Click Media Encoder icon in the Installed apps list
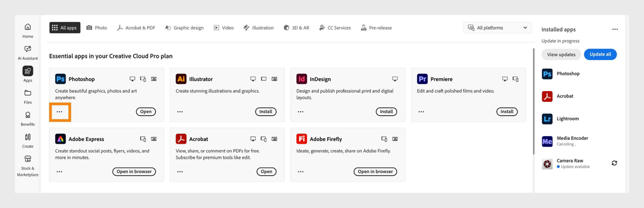The height and width of the screenshot is (208, 644). point(547,141)
